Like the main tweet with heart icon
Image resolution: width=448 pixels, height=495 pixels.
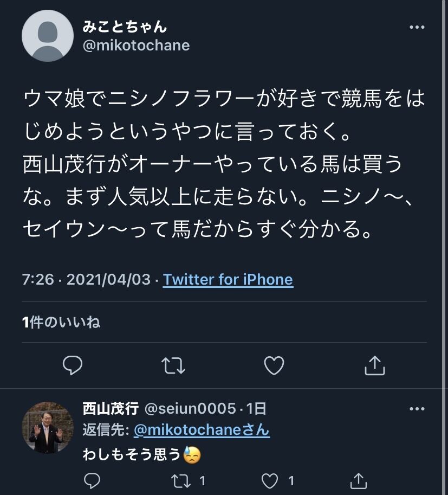[x=274, y=366]
